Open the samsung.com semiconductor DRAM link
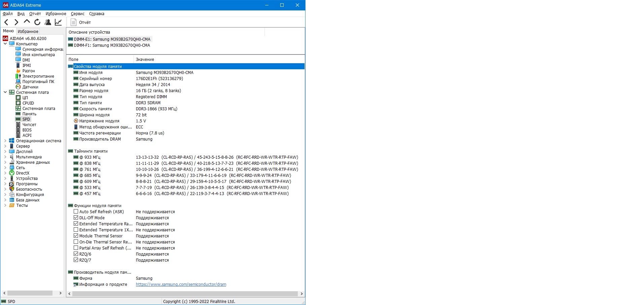The image size is (644, 305). point(181,284)
